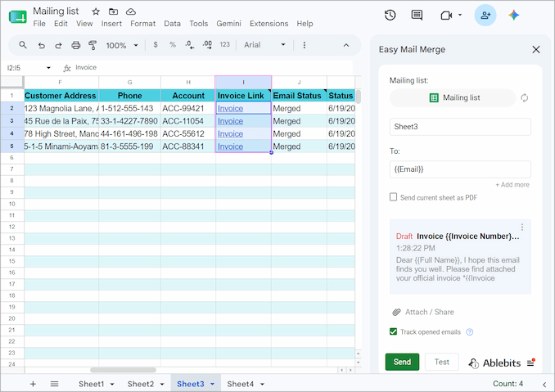Star the Mailing list document
Screen dimensions: 555x392
pyautogui.click(x=96, y=11)
